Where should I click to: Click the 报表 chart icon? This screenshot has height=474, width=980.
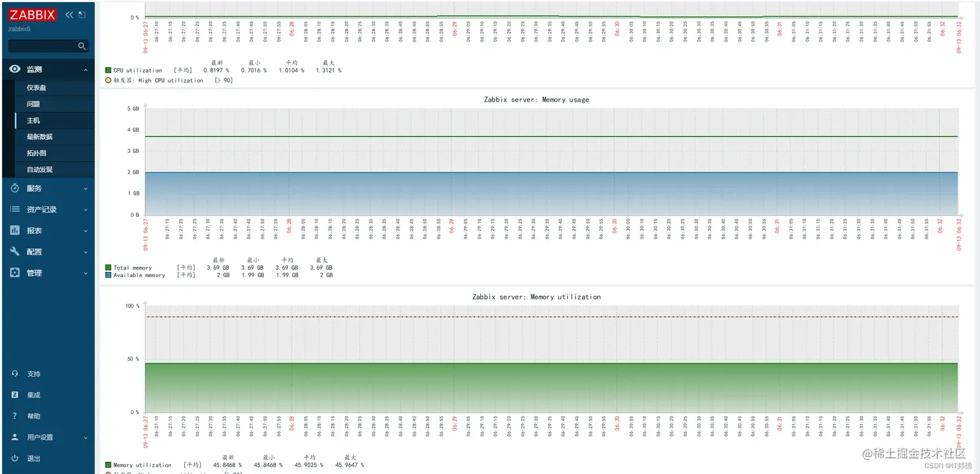(x=15, y=231)
